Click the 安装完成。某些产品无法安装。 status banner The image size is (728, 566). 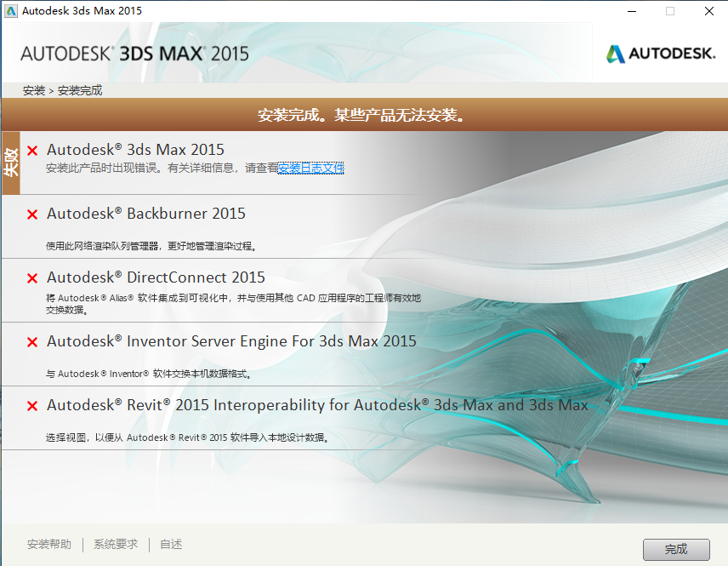point(364,114)
